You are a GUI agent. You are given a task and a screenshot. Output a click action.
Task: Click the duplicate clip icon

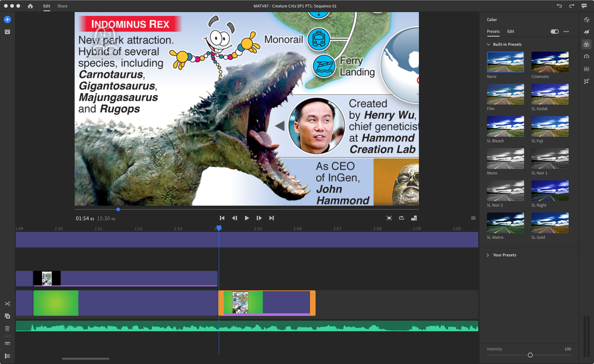(x=7, y=316)
